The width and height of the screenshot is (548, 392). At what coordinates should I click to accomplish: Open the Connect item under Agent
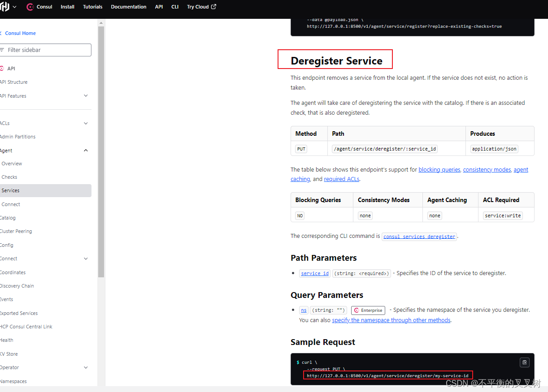11,204
